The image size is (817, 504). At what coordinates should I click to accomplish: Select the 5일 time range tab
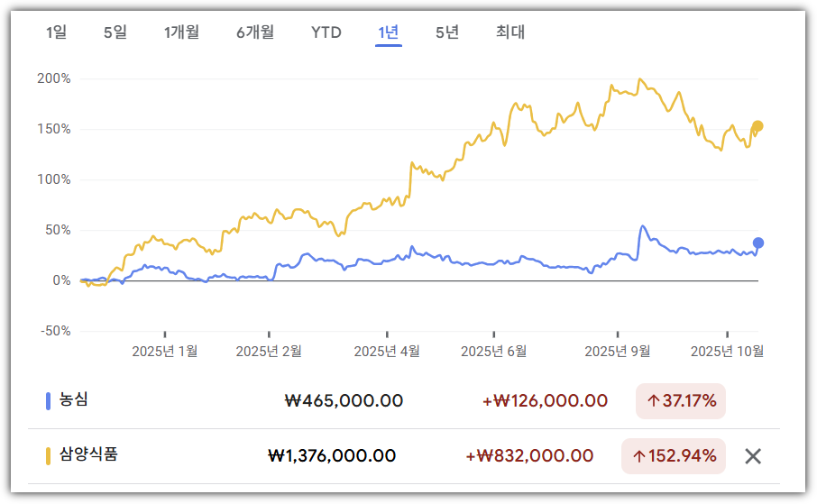click(115, 32)
